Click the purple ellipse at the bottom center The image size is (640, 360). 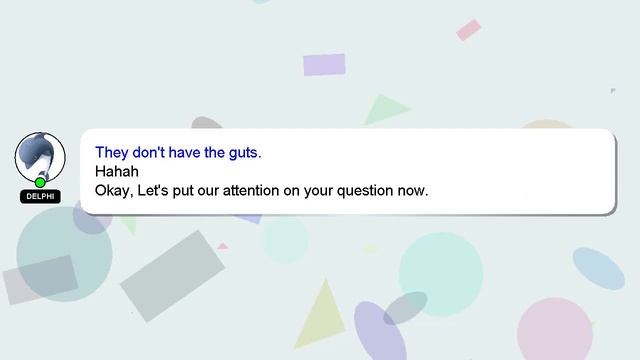pyautogui.click(x=379, y=331)
